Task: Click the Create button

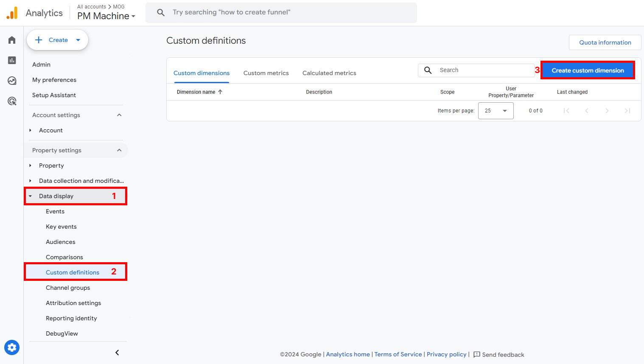Action: pos(57,40)
